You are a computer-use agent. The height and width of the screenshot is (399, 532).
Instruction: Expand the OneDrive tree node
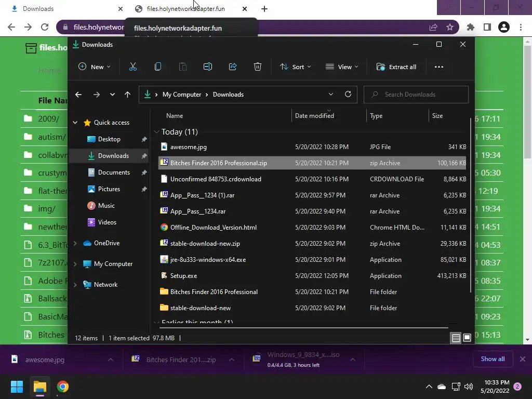[x=75, y=243]
